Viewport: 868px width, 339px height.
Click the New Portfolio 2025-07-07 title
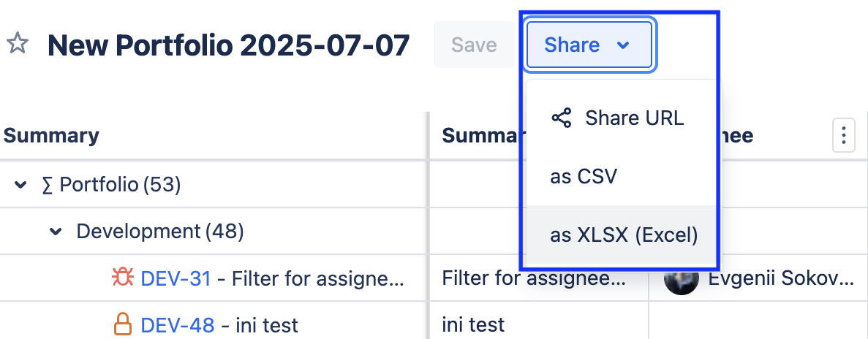point(228,45)
